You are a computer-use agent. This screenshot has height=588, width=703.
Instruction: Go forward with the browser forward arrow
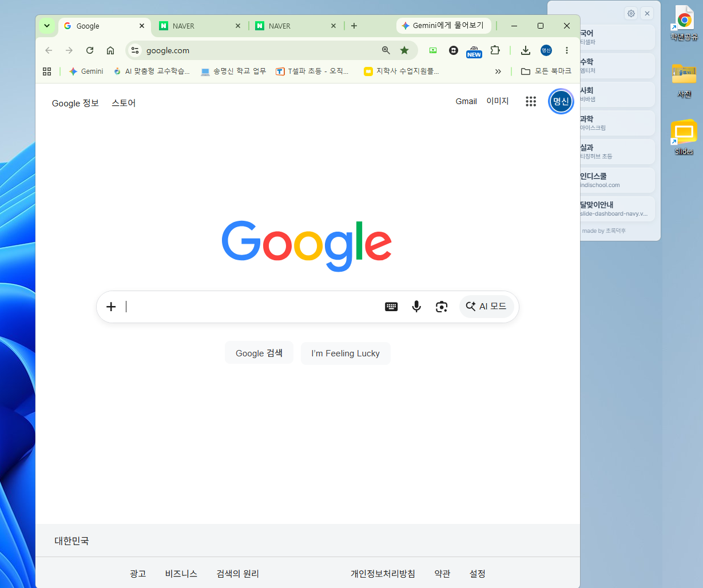[x=69, y=50]
